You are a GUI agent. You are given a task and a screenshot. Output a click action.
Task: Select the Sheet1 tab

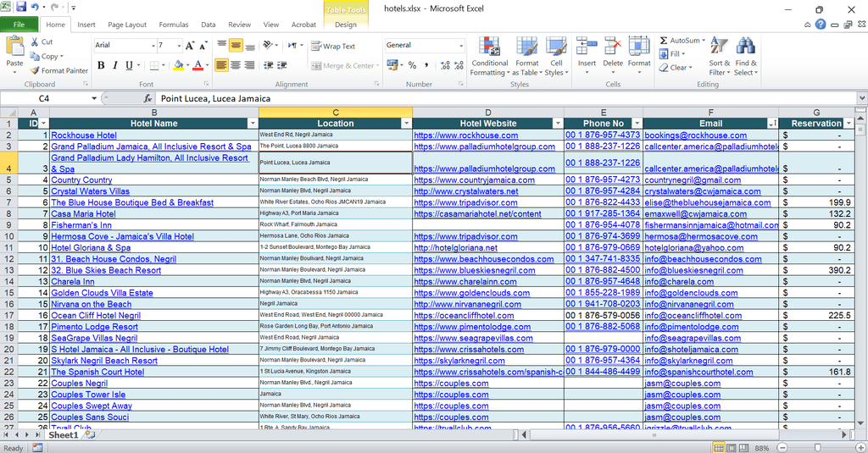tap(63, 434)
